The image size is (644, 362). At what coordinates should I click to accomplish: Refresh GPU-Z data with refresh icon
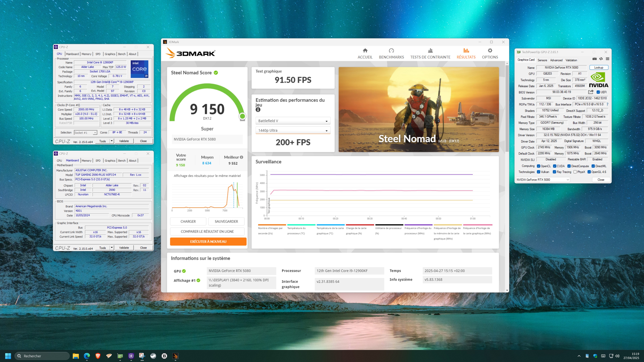tap(601, 59)
